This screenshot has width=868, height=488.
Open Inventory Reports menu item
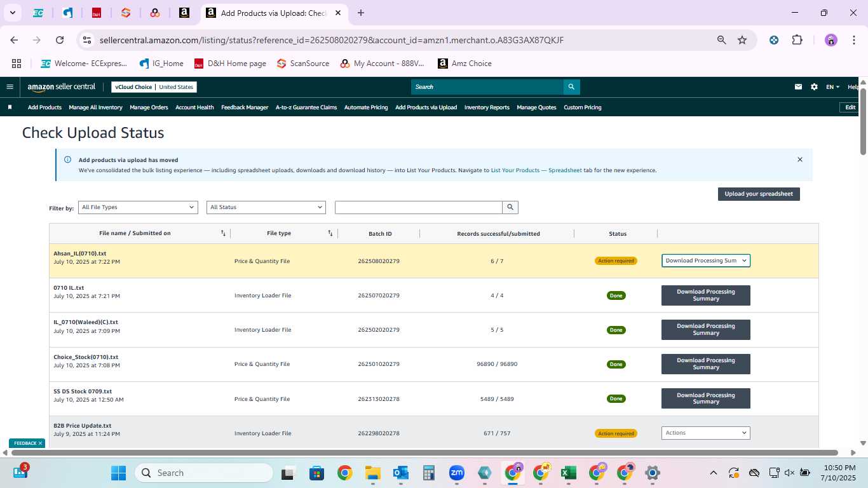click(487, 107)
